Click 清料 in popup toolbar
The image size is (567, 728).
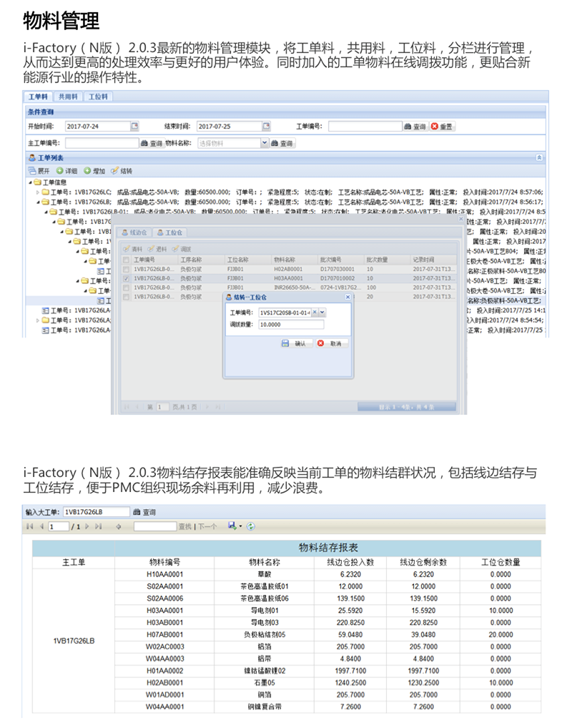tap(133, 250)
